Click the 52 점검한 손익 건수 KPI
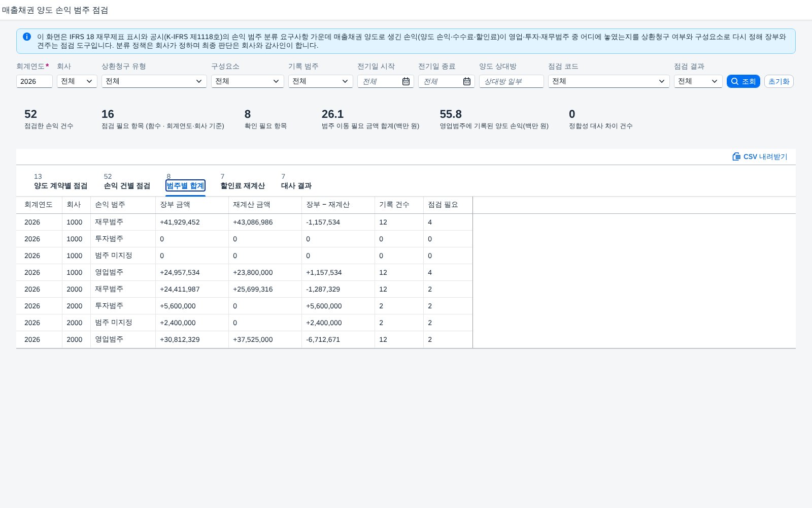 pyautogui.click(x=49, y=119)
